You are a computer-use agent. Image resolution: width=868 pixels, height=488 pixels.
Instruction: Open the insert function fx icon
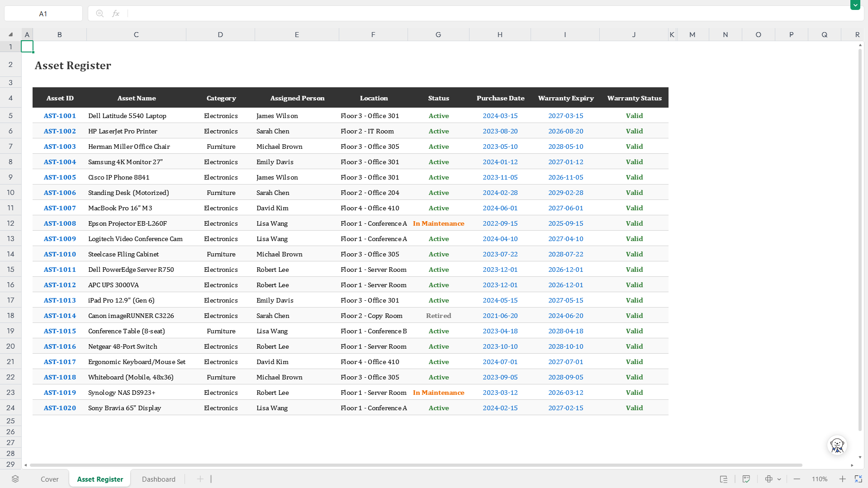point(116,14)
